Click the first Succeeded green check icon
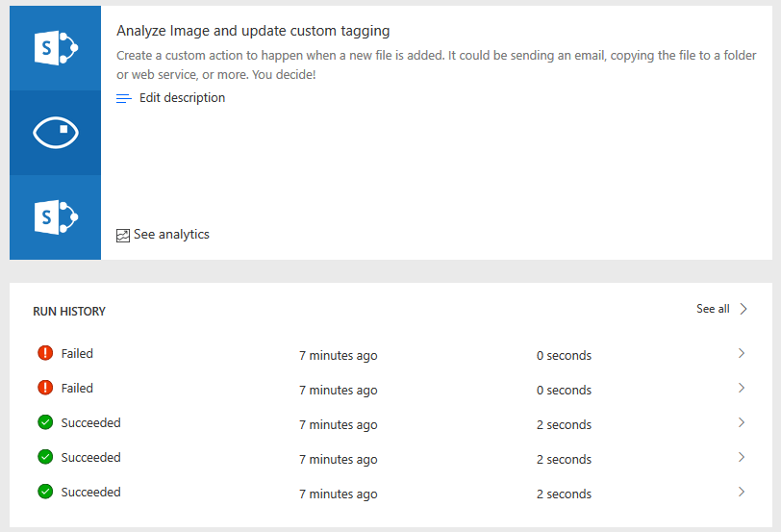The image size is (781, 532). [45, 422]
